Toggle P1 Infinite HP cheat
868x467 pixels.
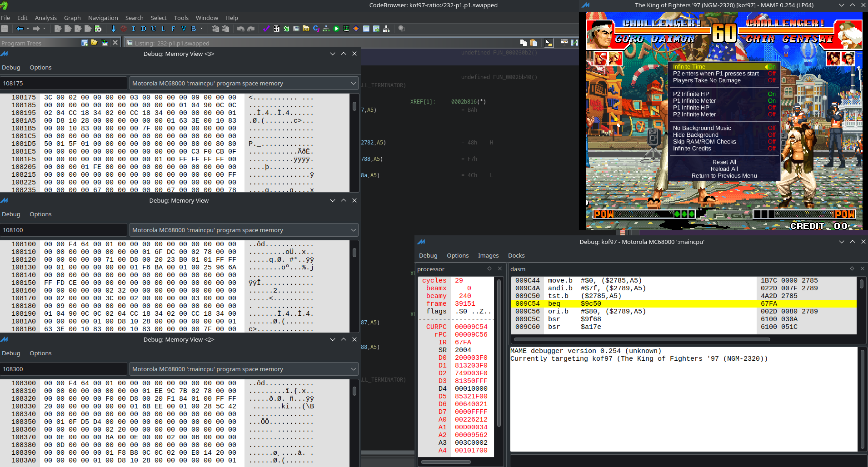(x=724, y=108)
